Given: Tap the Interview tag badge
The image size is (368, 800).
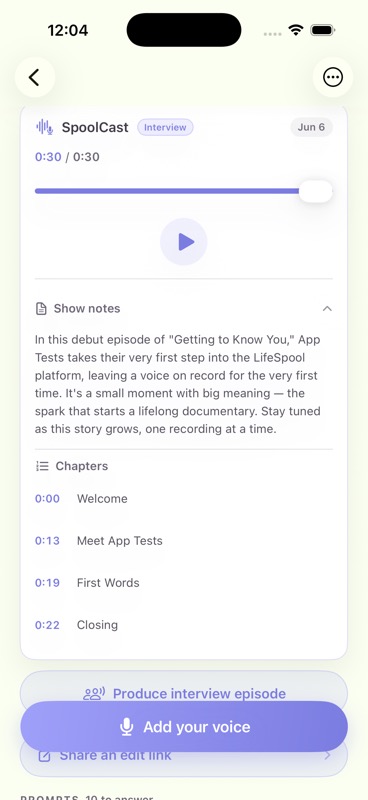Looking at the screenshot, I should [165, 127].
